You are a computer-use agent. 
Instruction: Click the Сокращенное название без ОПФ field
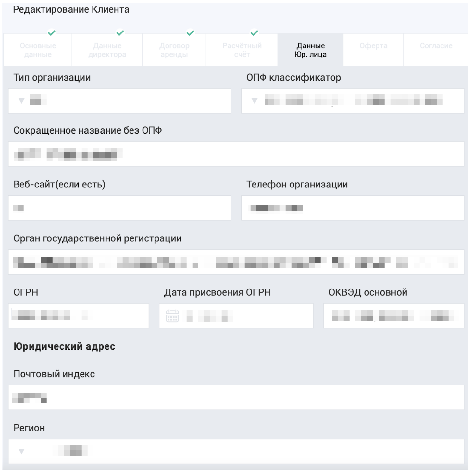point(236,154)
